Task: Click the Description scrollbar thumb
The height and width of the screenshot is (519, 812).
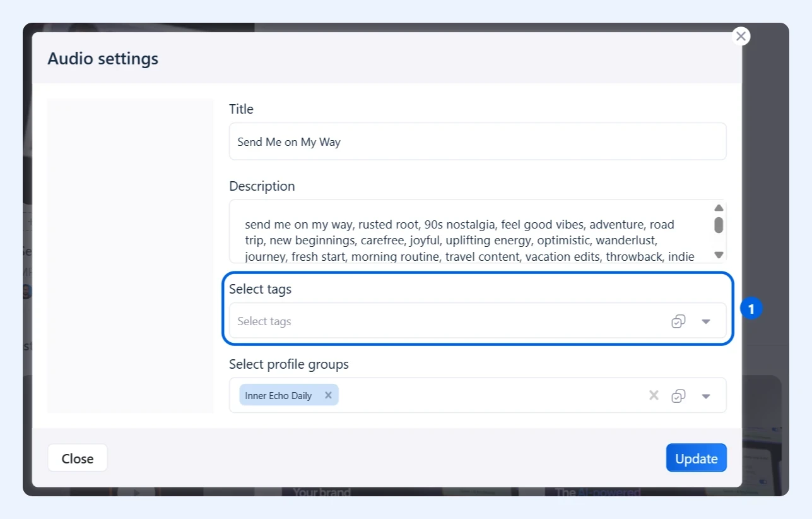Action: 719,225
